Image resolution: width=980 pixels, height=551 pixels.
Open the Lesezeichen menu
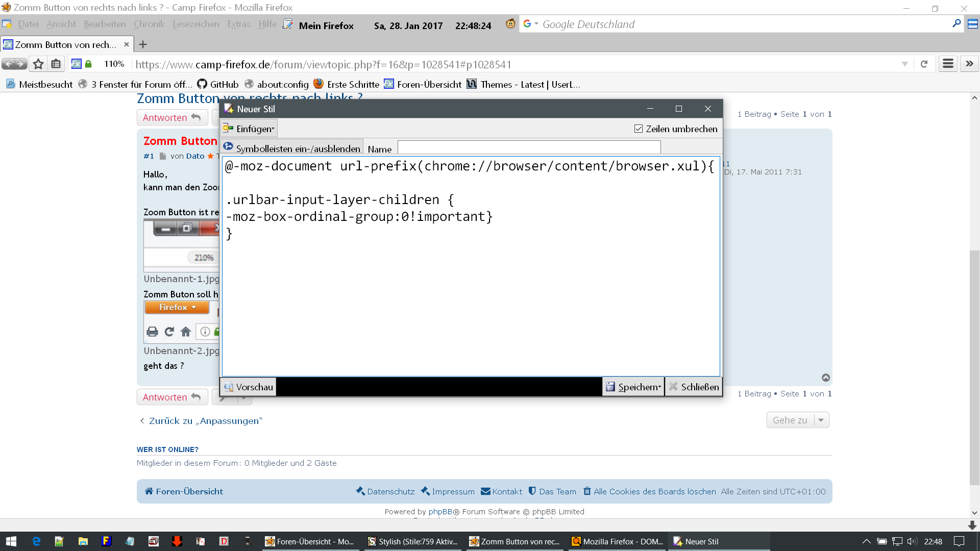click(x=195, y=24)
